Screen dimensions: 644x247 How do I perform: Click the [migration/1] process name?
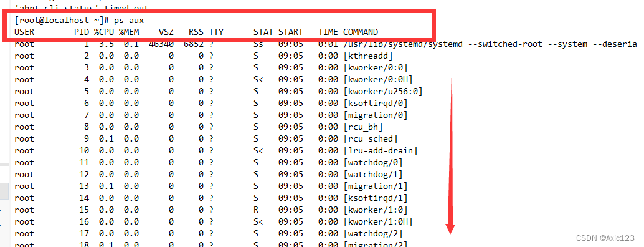[x=376, y=186]
